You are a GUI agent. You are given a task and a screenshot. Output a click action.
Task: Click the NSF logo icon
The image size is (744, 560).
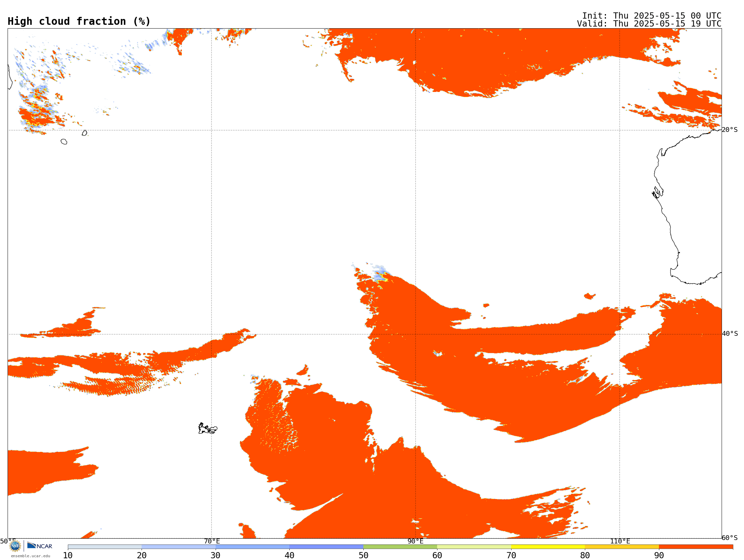[15, 546]
